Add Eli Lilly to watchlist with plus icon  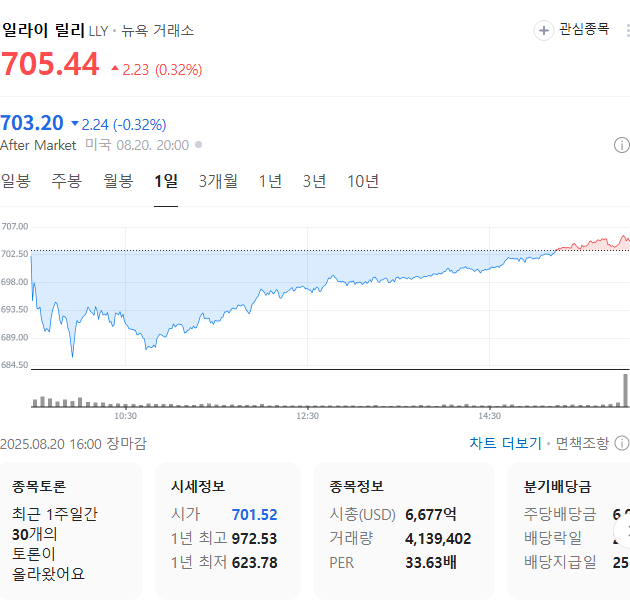tap(544, 31)
